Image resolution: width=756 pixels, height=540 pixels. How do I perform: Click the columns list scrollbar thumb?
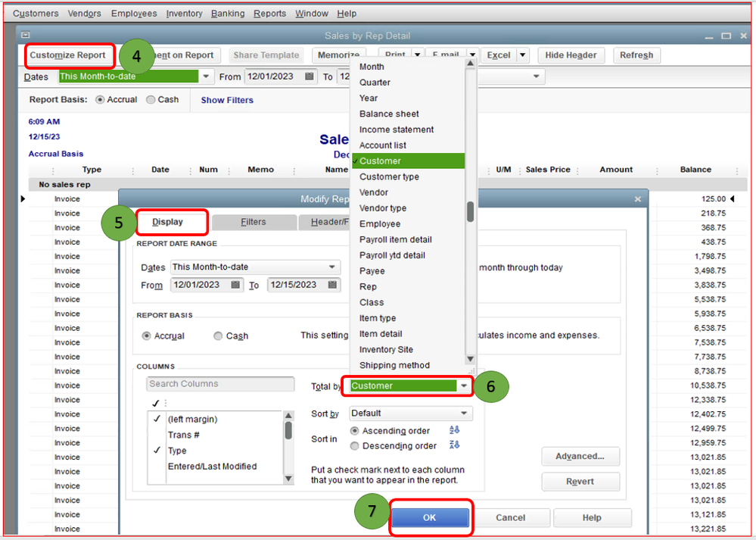point(288,430)
